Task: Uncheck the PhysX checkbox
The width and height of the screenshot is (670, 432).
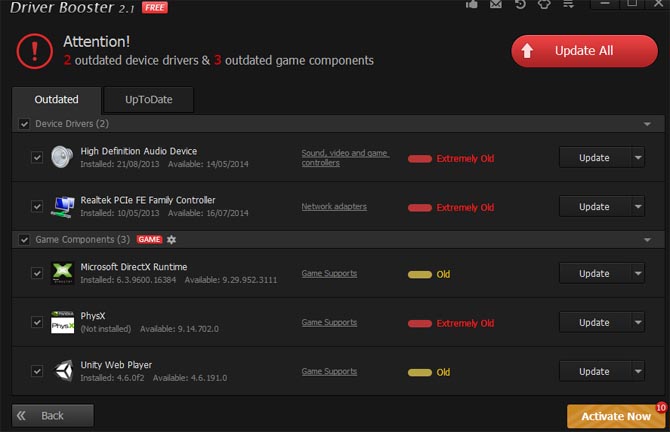Action: (x=37, y=322)
